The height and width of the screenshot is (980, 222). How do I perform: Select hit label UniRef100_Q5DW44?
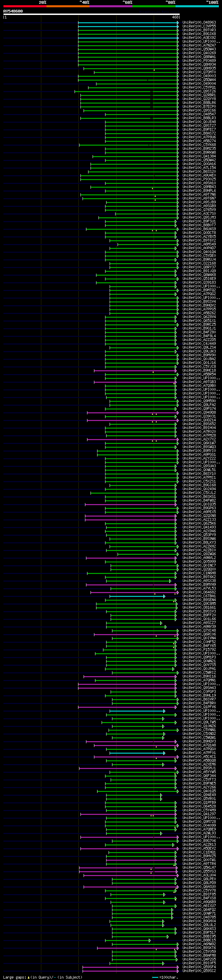(x=199, y=80)
